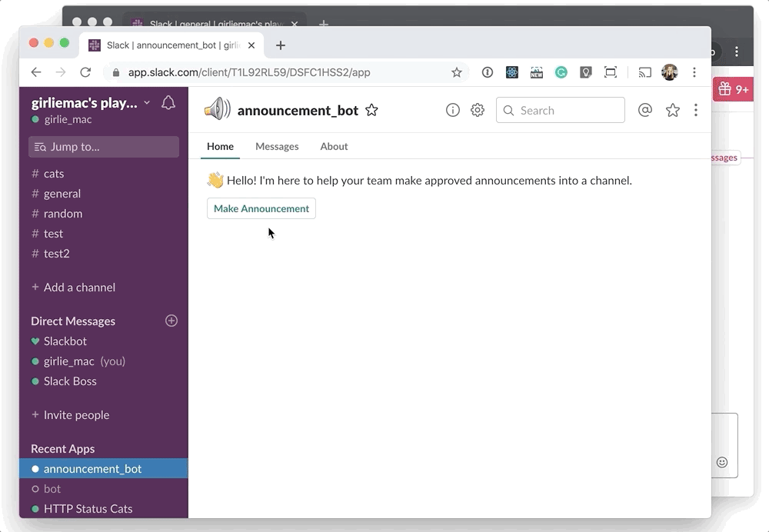Click the announcement_bot title in header
The height and width of the screenshot is (532, 769).
[x=298, y=111]
